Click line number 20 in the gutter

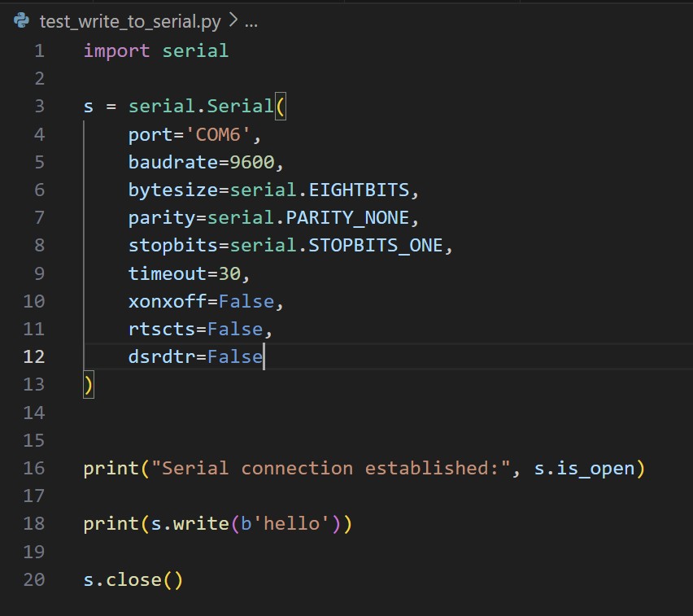[34, 579]
